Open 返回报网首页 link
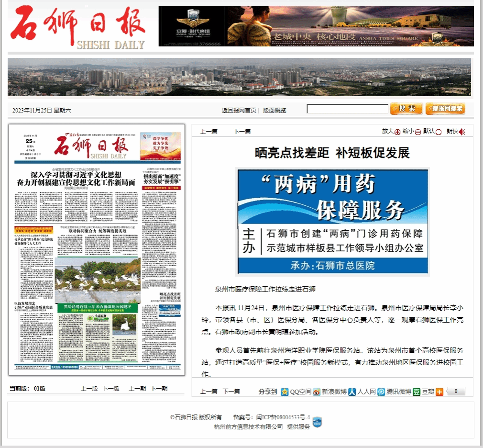This screenshot has height=448, width=483. click(x=239, y=110)
